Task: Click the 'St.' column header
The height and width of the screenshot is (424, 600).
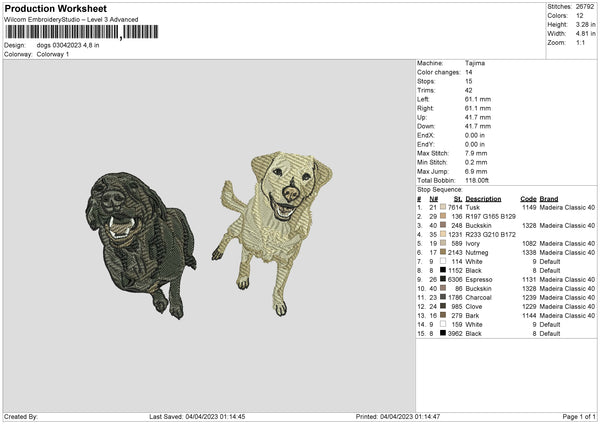Action: 458,199
